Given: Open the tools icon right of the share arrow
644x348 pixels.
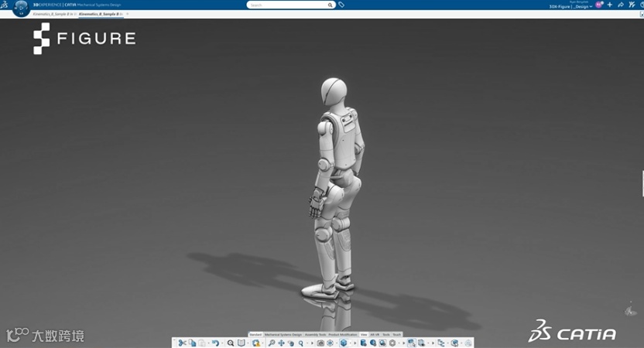Looking at the screenshot, I should pos(632,5).
